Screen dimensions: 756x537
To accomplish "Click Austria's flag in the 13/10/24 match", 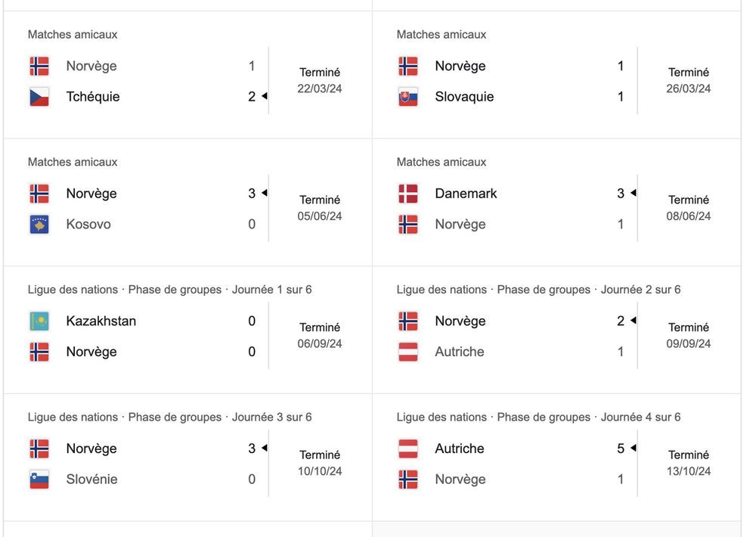I will (x=408, y=449).
